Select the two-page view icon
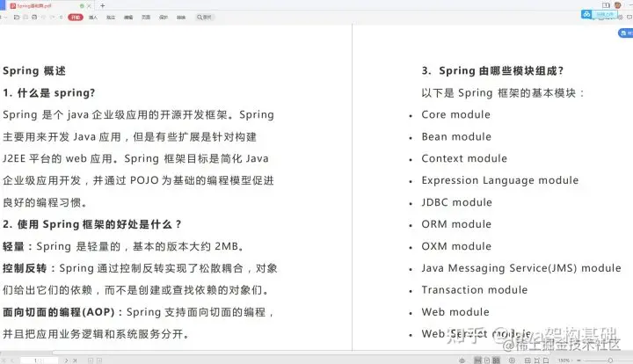This screenshot has height=364, width=633. pyautogui.click(x=496, y=360)
